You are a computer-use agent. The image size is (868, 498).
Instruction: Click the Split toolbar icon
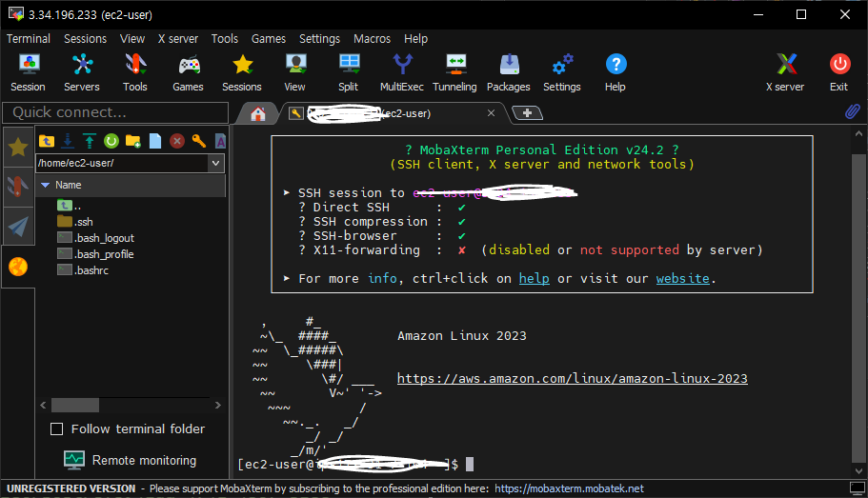pos(349,72)
